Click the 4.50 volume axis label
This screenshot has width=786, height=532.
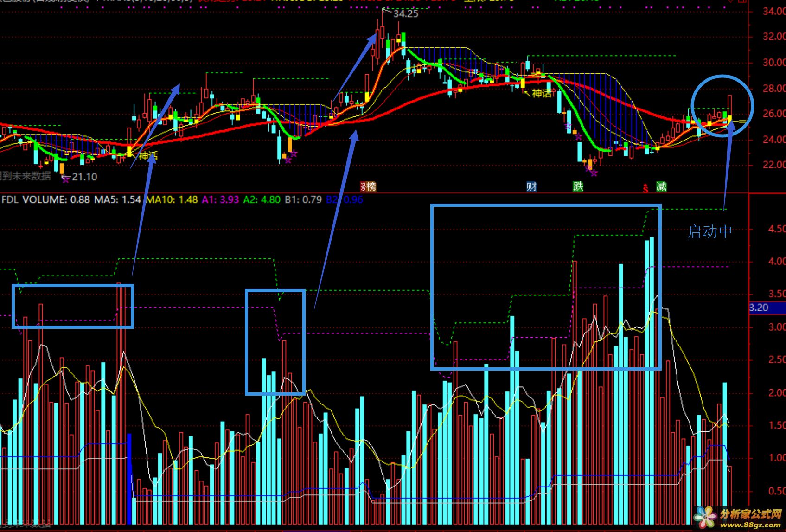click(777, 229)
